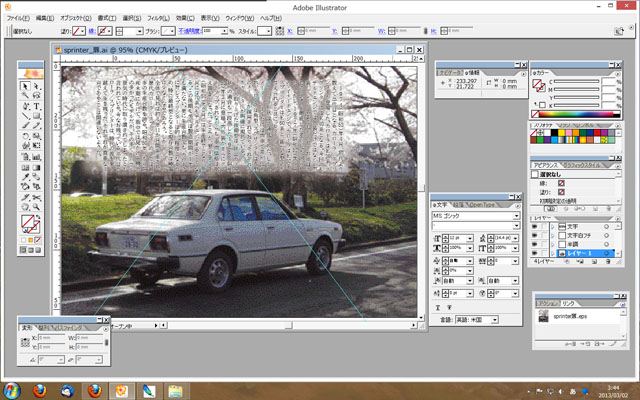
Task: Switch to the ナビゲータ tab
Action: [x=449, y=73]
